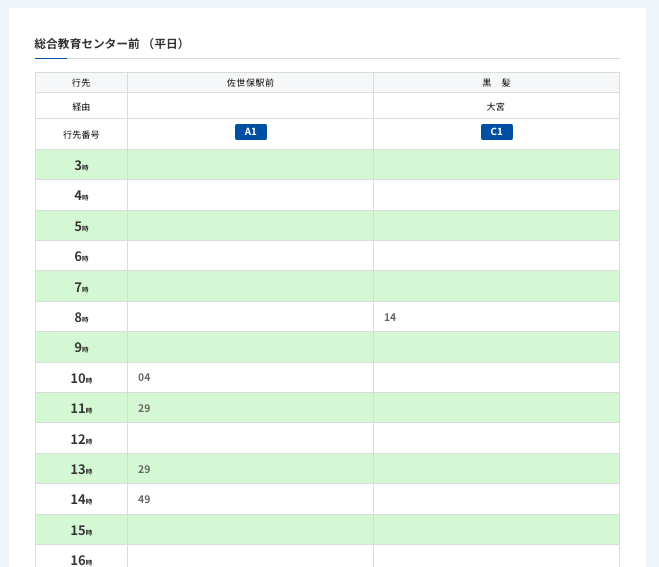Viewport: 659px width, 567px height.
Task: Click the 16時 hour label
Action: 81,560
